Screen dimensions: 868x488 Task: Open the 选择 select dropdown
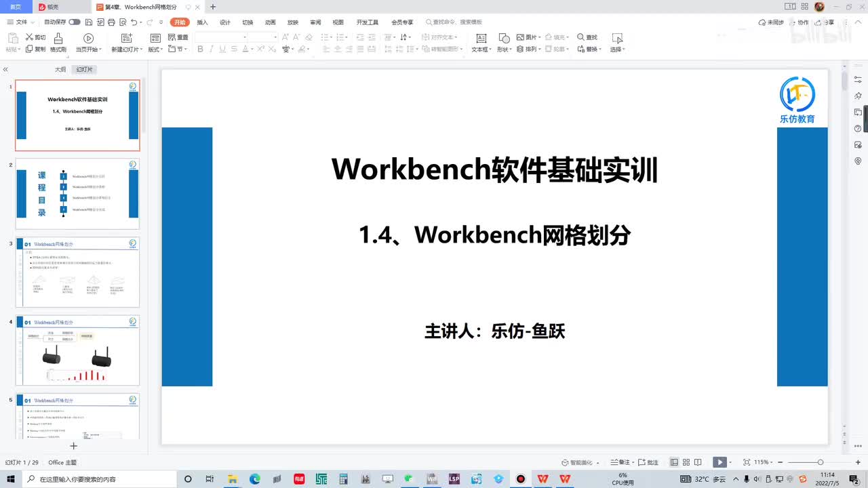617,43
